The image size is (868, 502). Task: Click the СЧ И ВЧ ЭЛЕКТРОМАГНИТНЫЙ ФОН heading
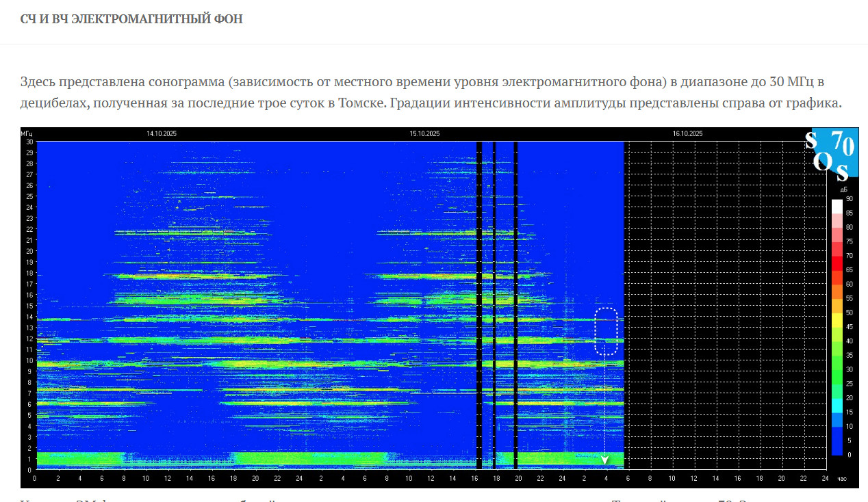(131, 19)
